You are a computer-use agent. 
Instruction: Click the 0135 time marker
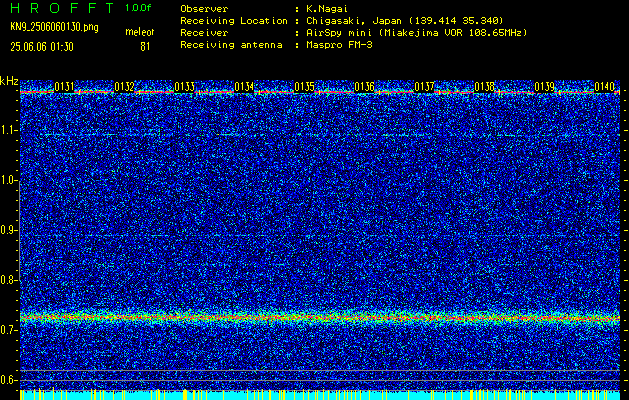click(304, 87)
